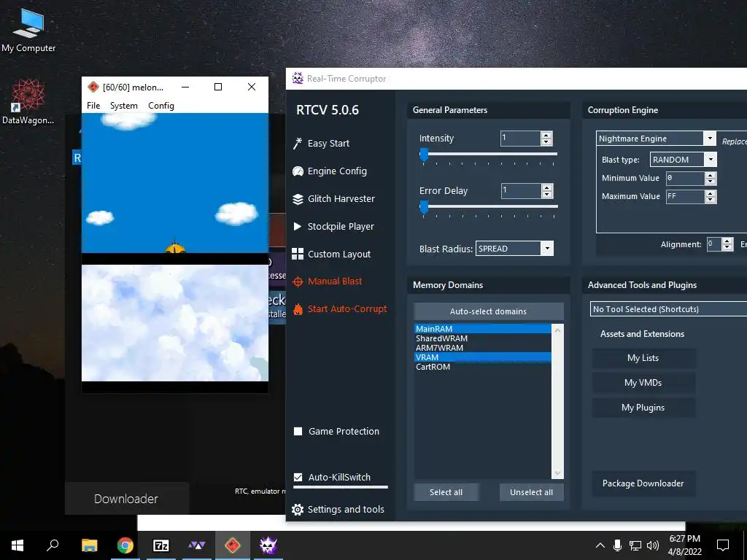
Task: Open 7-Zip taskbar icon
Action: [161, 545]
